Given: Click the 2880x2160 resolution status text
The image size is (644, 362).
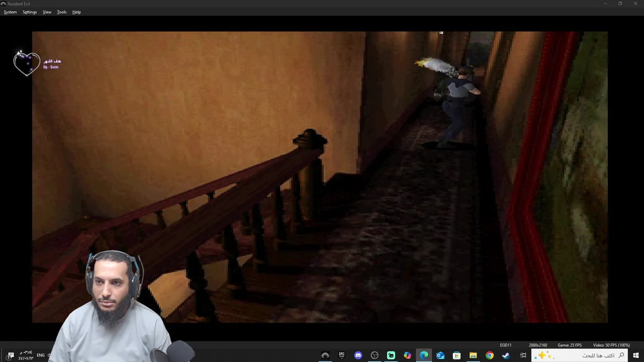Looking at the screenshot, I should tap(537, 345).
